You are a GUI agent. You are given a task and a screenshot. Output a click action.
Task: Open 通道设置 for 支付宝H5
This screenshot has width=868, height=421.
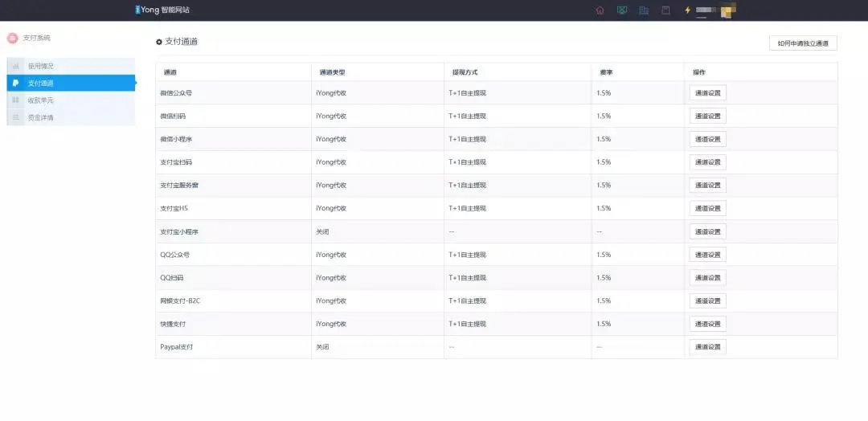(707, 209)
